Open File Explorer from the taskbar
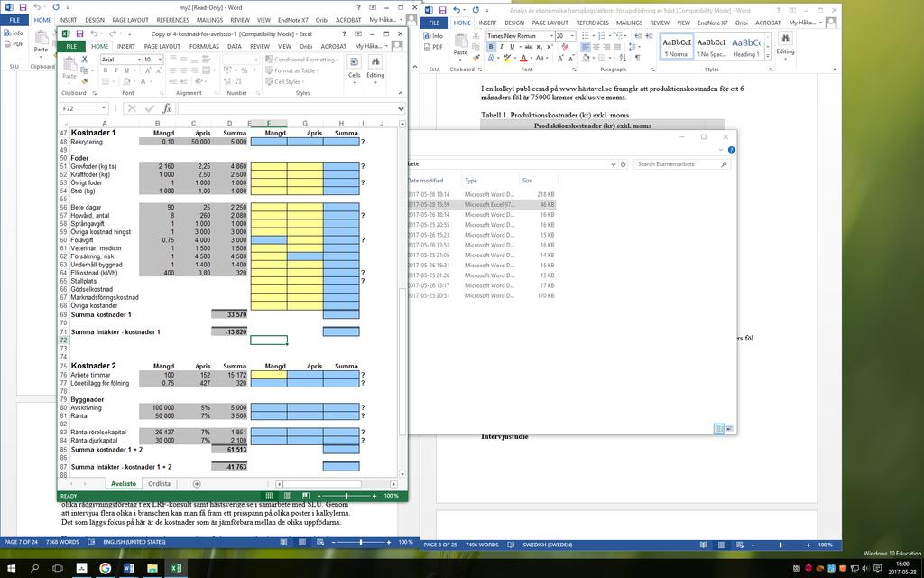The image size is (924, 578). [x=152, y=568]
